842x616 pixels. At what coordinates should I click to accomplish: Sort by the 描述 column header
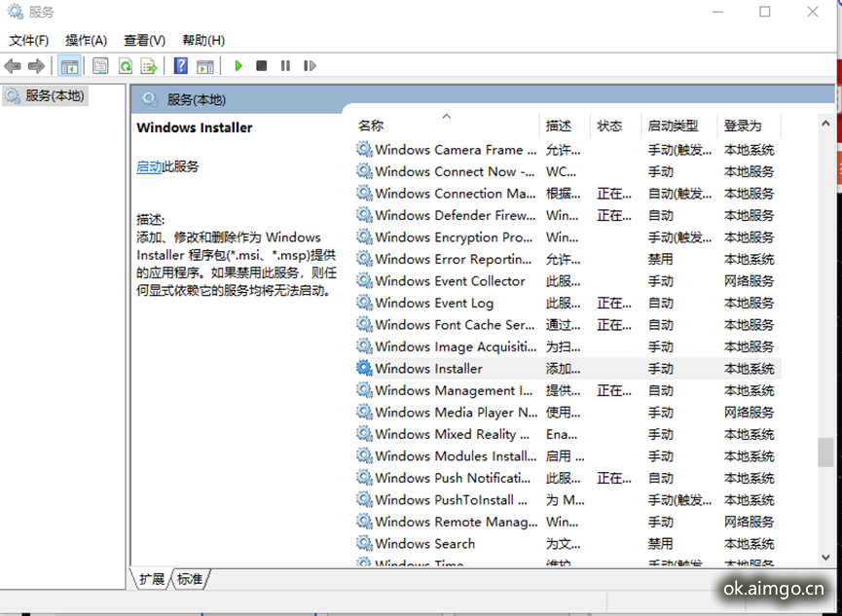pos(565,126)
